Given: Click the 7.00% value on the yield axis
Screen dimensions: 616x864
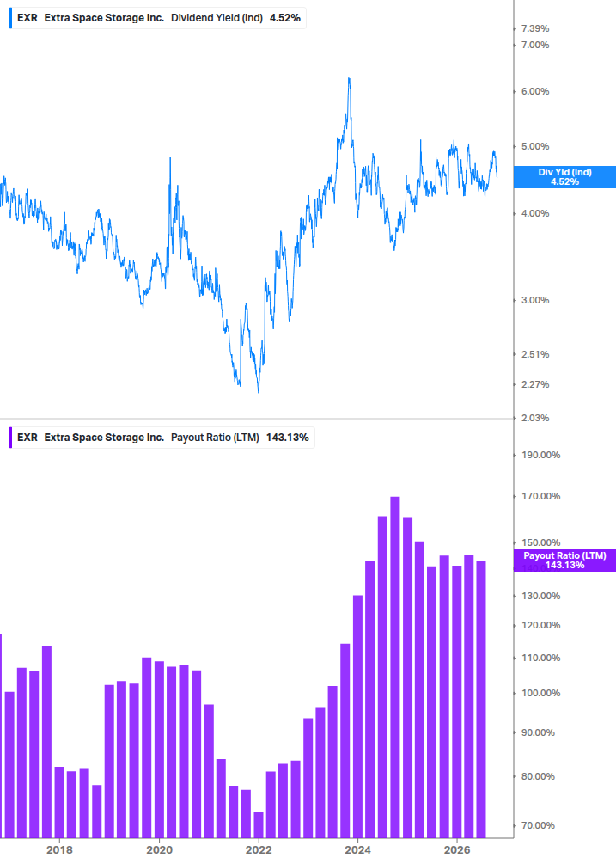Looking at the screenshot, I should click(535, 46).
